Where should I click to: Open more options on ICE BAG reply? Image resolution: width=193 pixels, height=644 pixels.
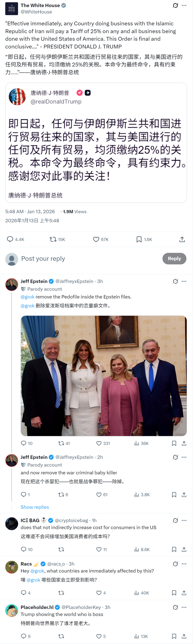click(x=184, y=520)
